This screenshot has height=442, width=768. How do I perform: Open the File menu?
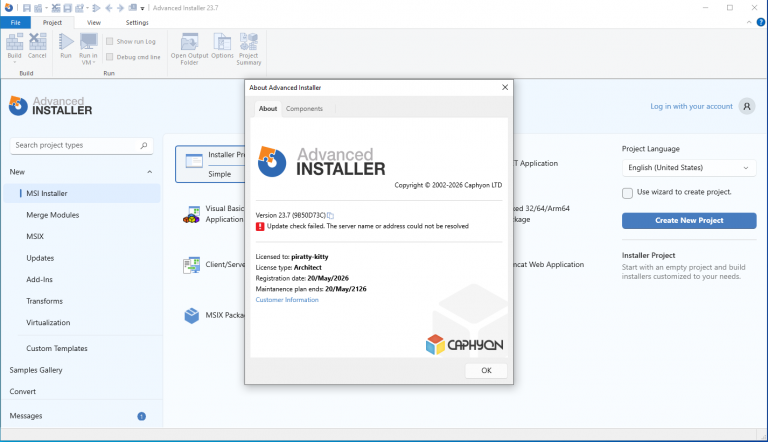coord(16,23)
